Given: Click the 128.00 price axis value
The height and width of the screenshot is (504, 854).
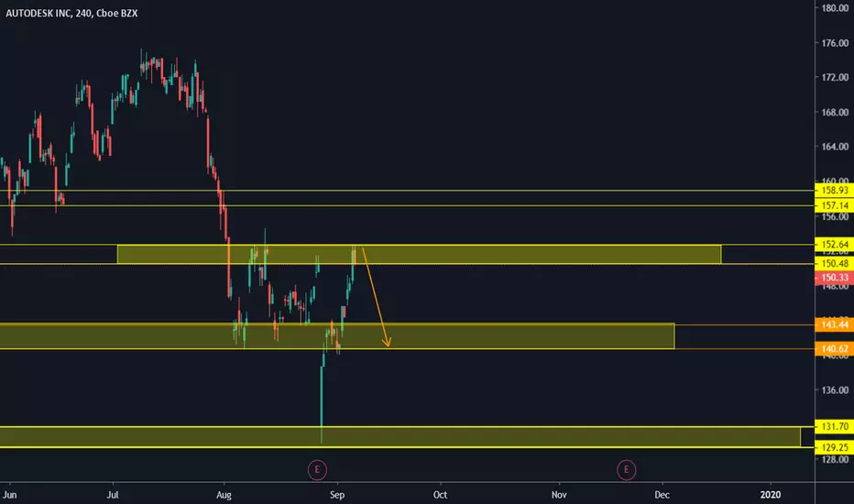Looking at the screenshot, I should [835, 459].
